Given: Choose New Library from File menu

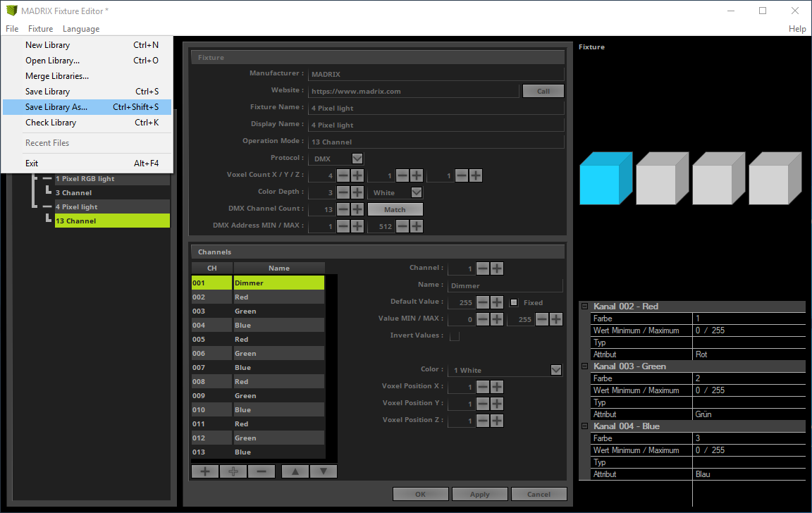Looking at the screenshot, I should [87, 45].
